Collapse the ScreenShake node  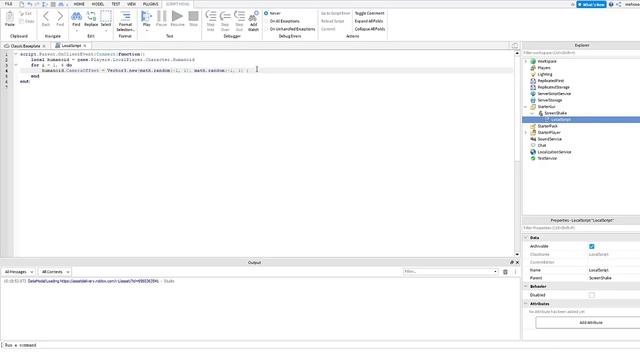coord(532,113)
